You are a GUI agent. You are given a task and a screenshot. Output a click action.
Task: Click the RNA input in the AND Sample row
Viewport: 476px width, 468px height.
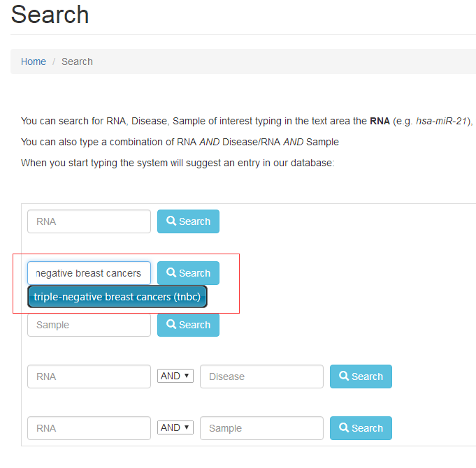[x=89, y=428]
